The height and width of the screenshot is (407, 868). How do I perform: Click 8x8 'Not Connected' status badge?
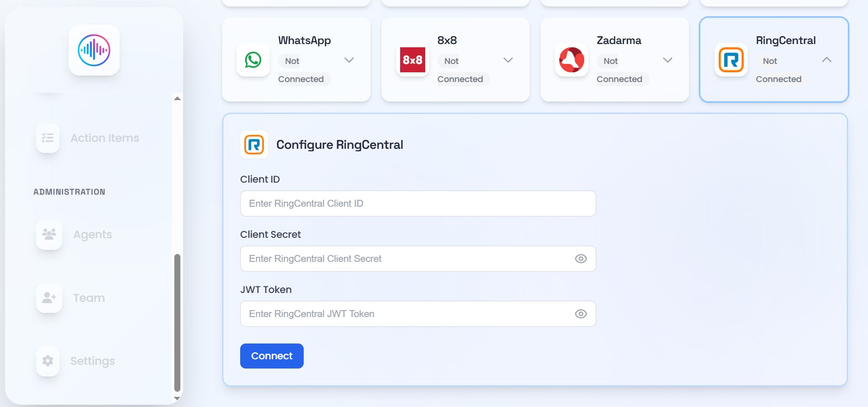(x=463, y=70)
